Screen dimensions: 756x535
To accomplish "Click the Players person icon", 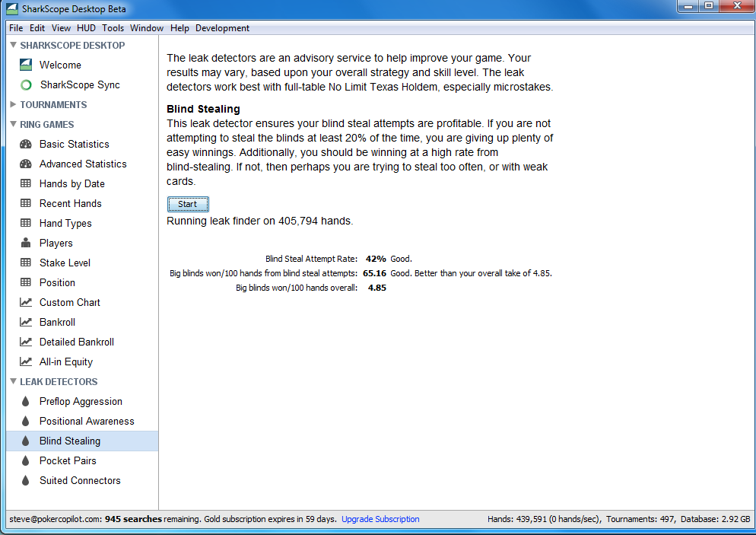I will coord(26,243).
